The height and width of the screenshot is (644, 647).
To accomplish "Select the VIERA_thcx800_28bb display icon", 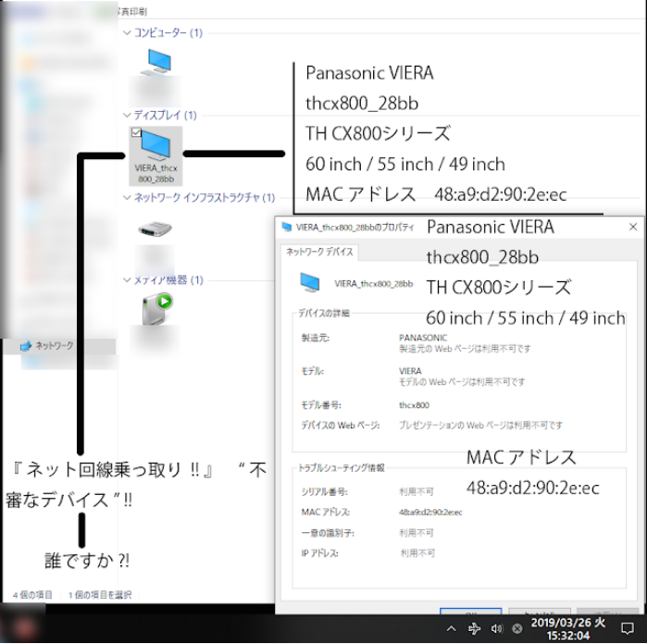I will tap(156, 156).
